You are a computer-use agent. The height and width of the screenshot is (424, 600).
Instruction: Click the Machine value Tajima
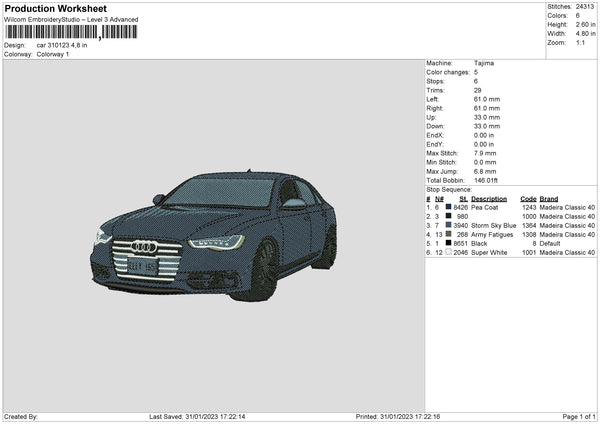(482, 63)
